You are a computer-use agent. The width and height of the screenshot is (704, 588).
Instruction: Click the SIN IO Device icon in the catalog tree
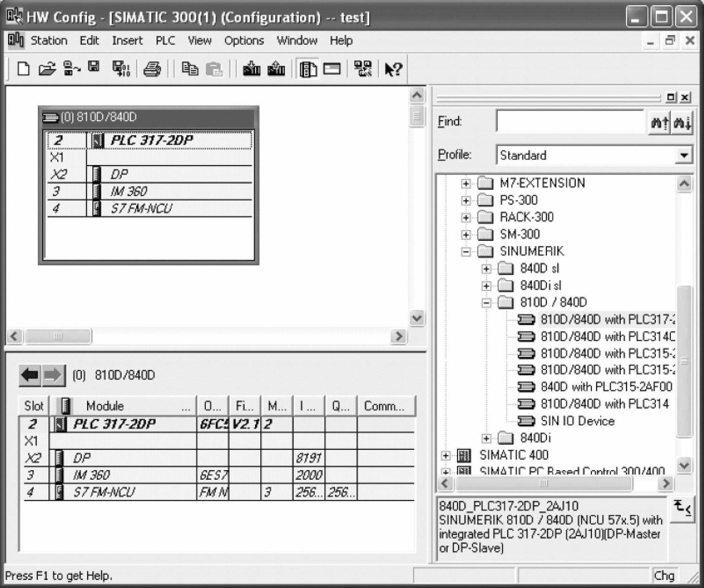point(526,421)
